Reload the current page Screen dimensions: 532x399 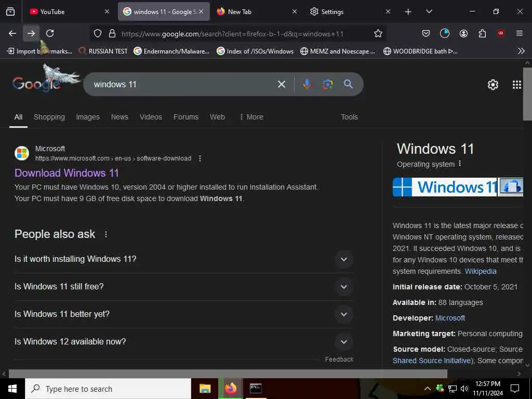point(50,33)
